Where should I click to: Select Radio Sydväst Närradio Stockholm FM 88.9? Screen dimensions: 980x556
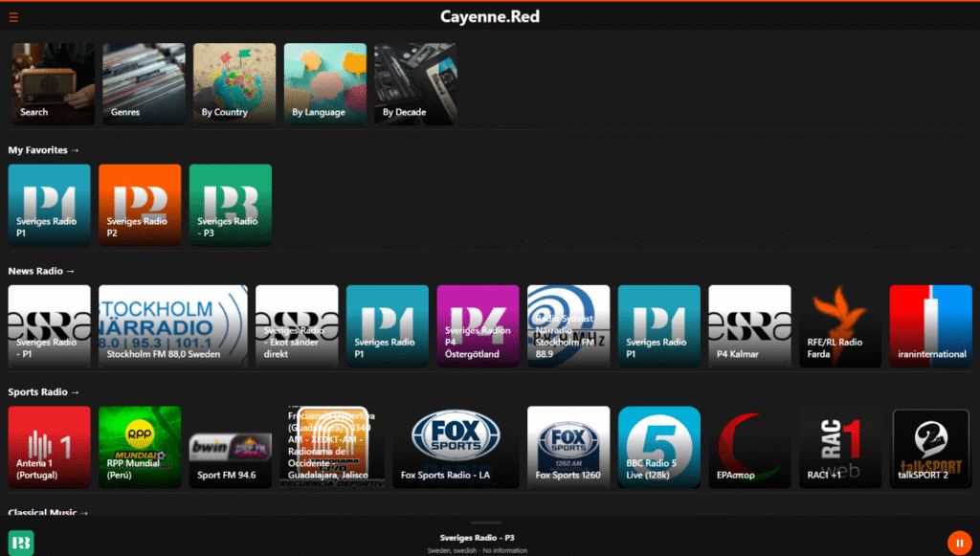point(568,326)
